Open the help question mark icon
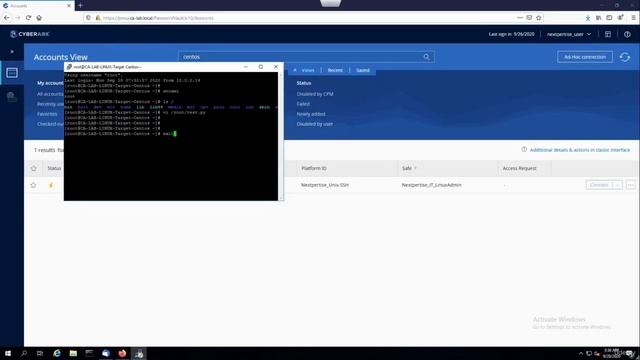Viewport: 640px width, 360px height. (x=627, y=34)
